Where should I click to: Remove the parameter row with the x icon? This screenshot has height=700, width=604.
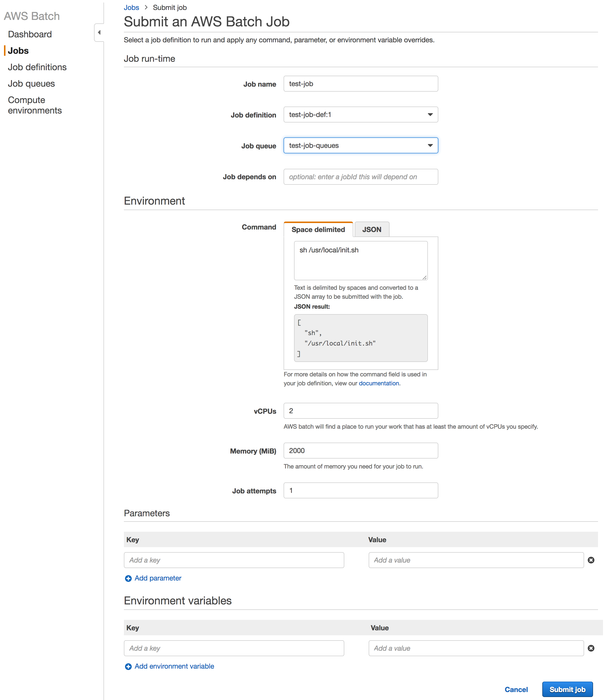coord(592,560)
